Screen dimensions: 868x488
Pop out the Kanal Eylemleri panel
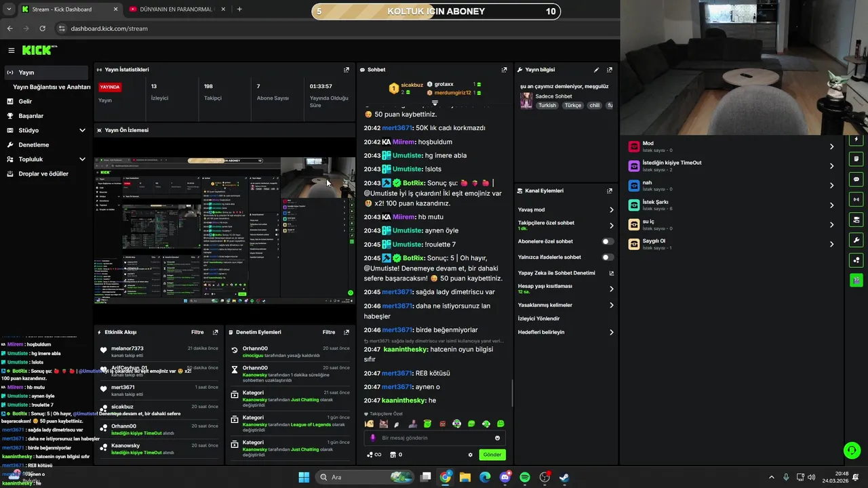[610, 191]
